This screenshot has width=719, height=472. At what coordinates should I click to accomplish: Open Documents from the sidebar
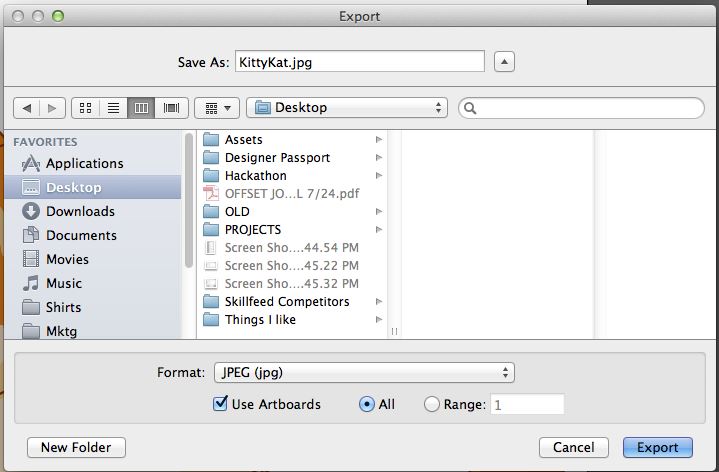[x=93, y=235]
